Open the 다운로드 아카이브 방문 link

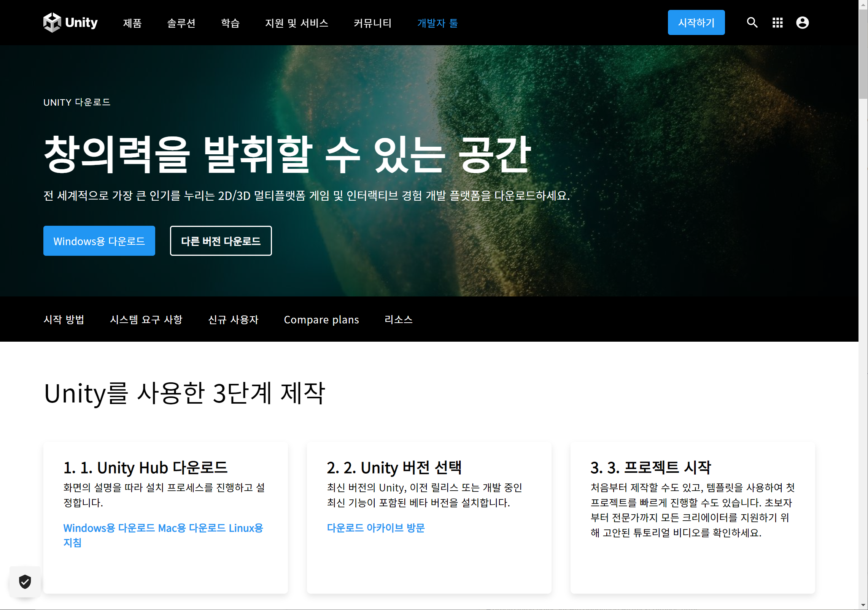coord(375,528)
